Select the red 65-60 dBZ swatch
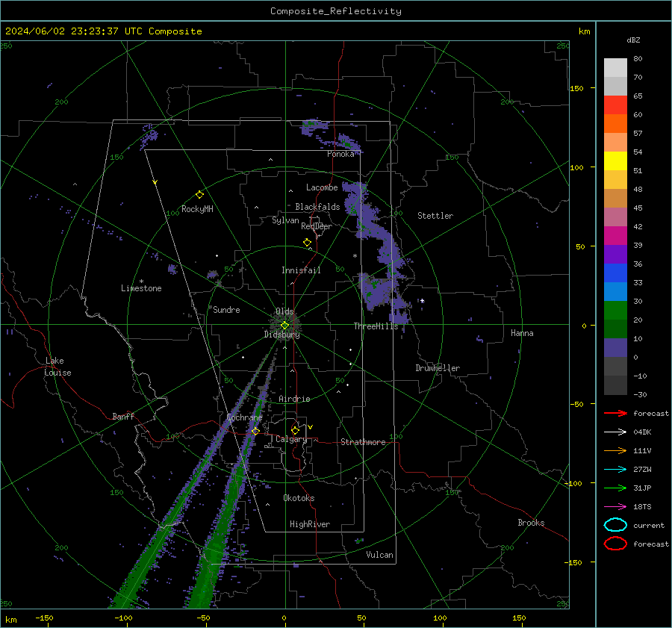This screenshot has height=628, width=672. click(615, 105)
